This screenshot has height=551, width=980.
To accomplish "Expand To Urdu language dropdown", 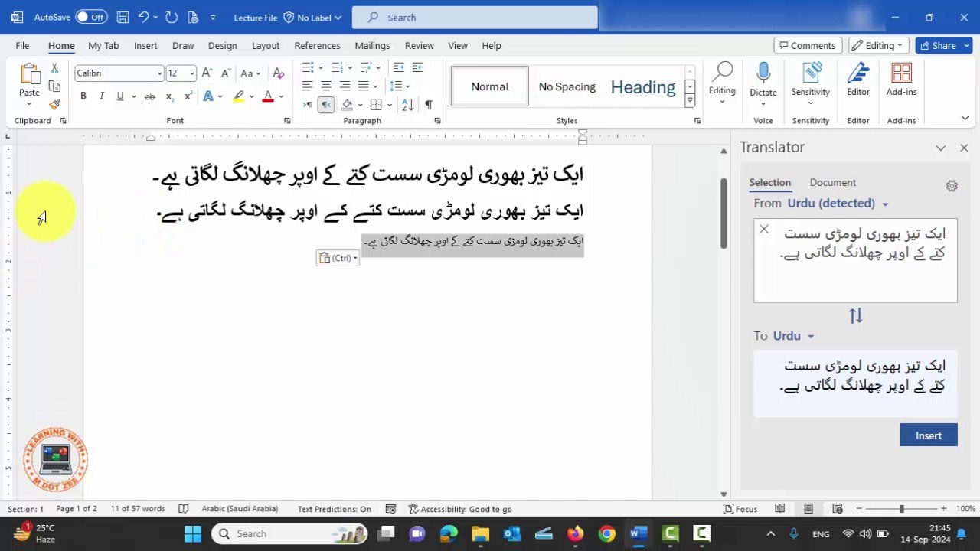I will point(811,336).
